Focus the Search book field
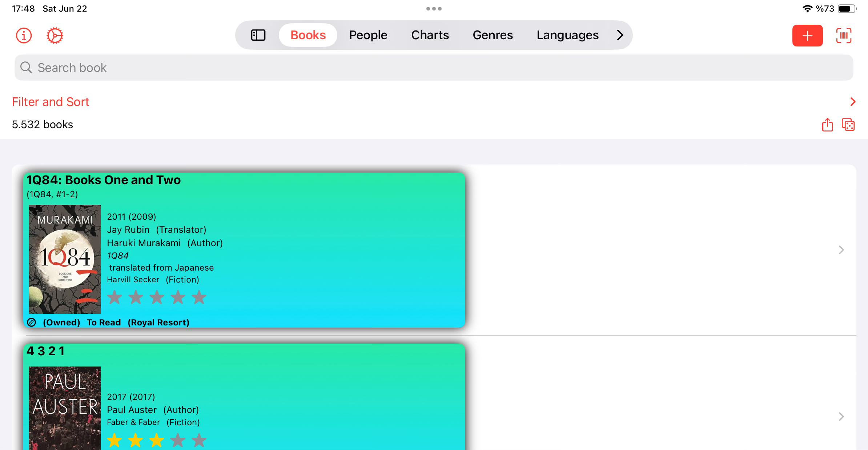The height and width of the screenshot is (450, 868). coord(434,68)
